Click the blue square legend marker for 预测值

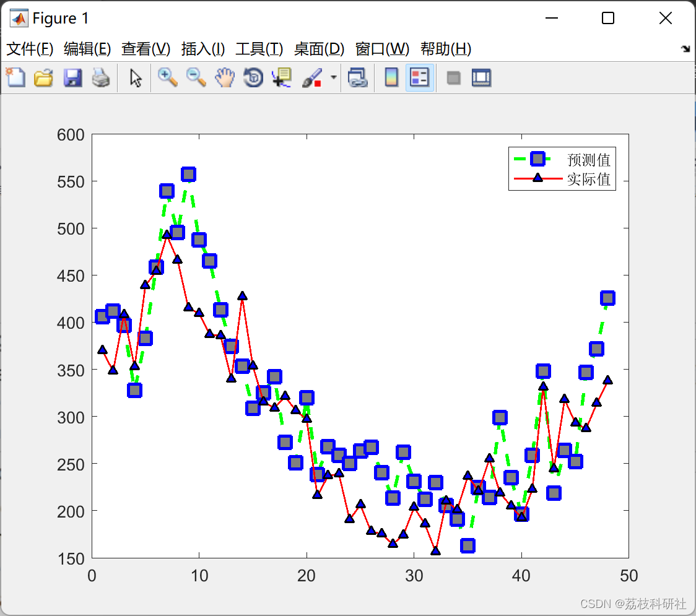pyautogui.click(x=537, y=159)
